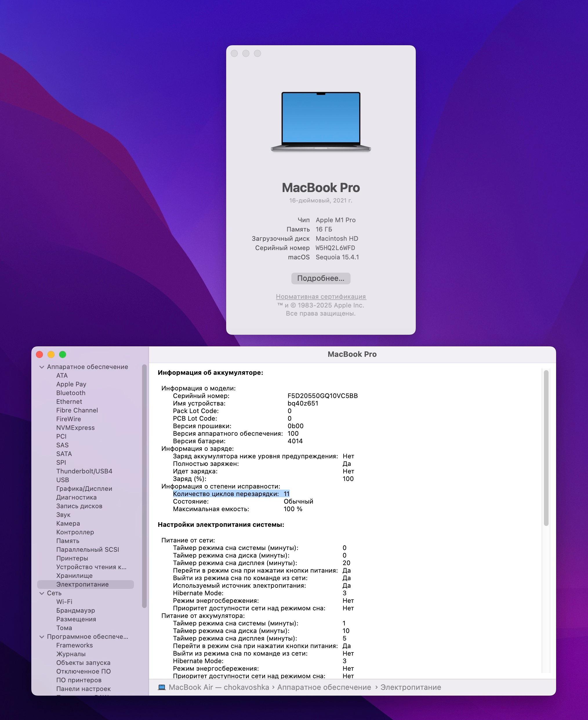Select Ethernet in the sidebar
The height and width of the screenshot is (720, 588).
pyautogui.click(x=69, y=401)
